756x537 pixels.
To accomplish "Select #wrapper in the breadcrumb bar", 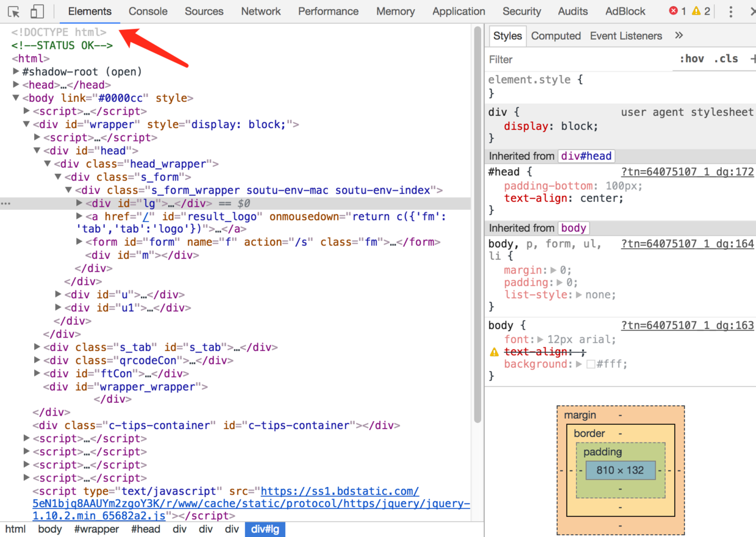I will pyautogui.click(x=97, y=529).
